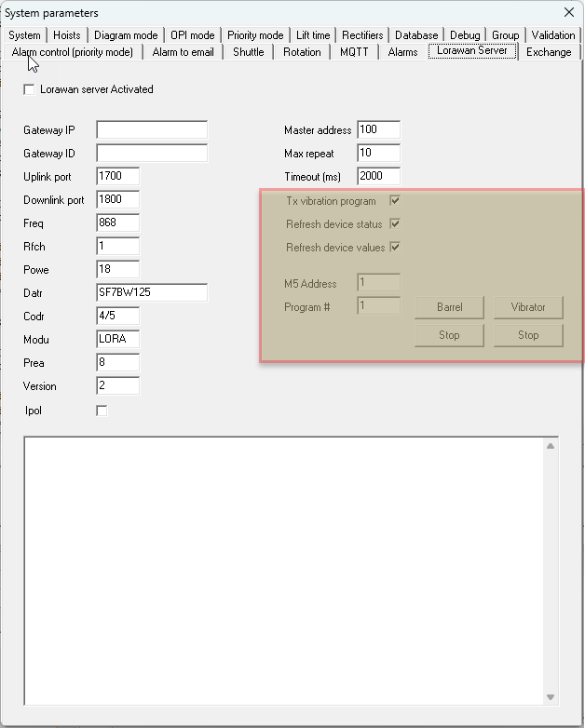Click the M5 Address field
Viewport: 585px width, 728px height.
tap(379, 282)
